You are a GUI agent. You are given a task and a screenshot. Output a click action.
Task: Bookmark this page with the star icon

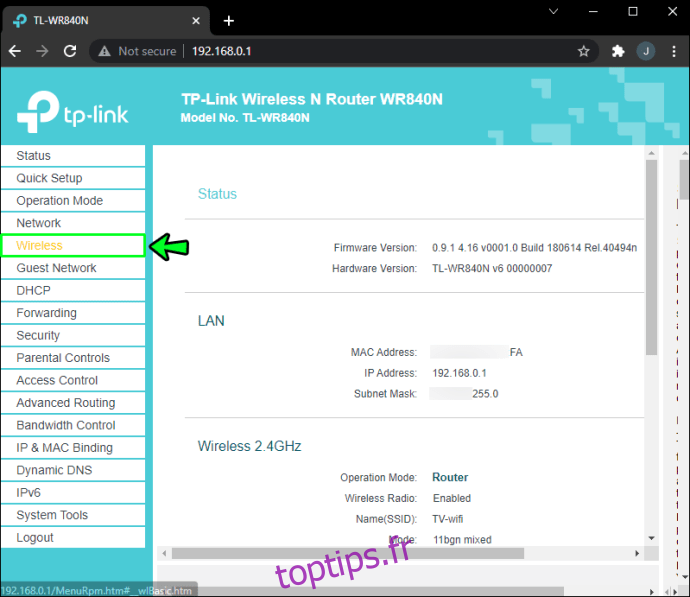pyautogui.click(x=584, y=51)
